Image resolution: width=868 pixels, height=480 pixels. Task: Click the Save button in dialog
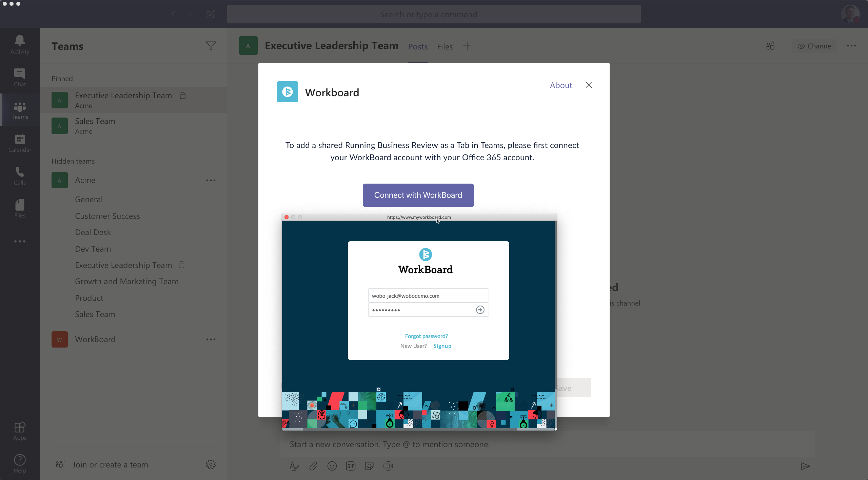coord(573,388)
